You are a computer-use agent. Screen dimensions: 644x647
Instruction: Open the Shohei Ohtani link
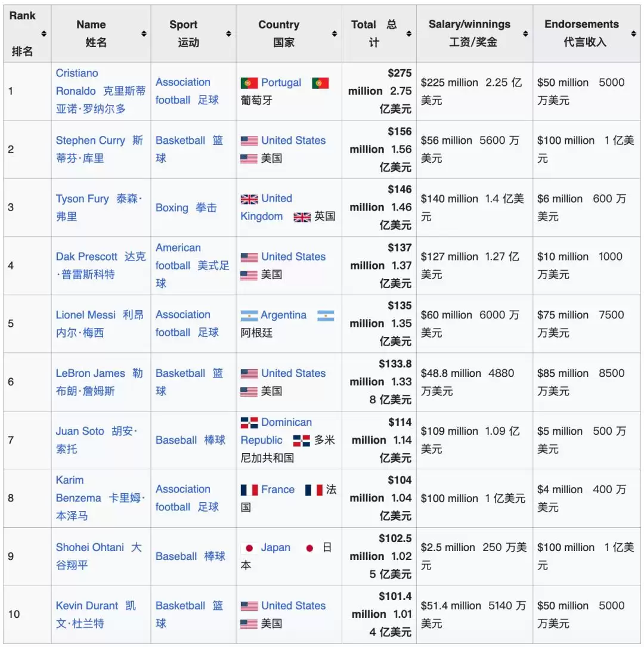coord(90,547)
